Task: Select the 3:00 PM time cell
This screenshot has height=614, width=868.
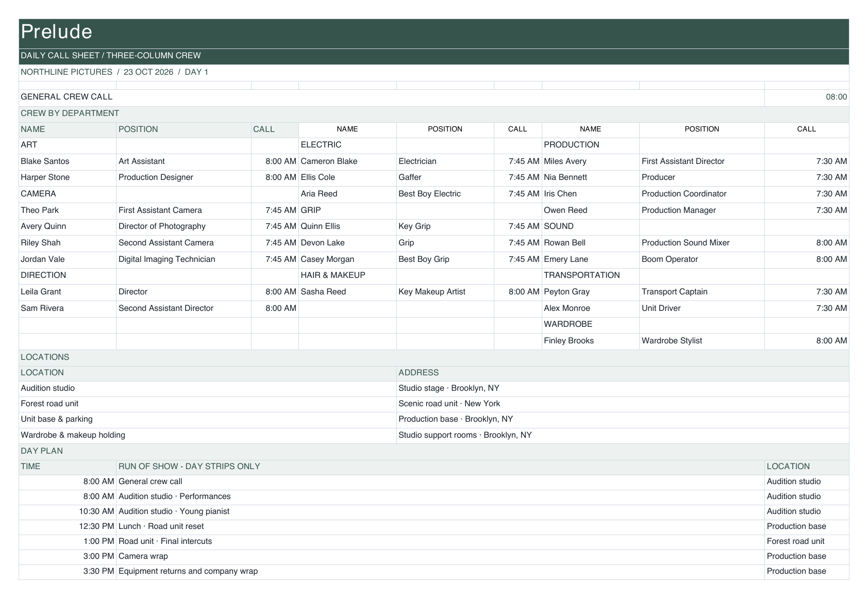Action: point(68,556)
